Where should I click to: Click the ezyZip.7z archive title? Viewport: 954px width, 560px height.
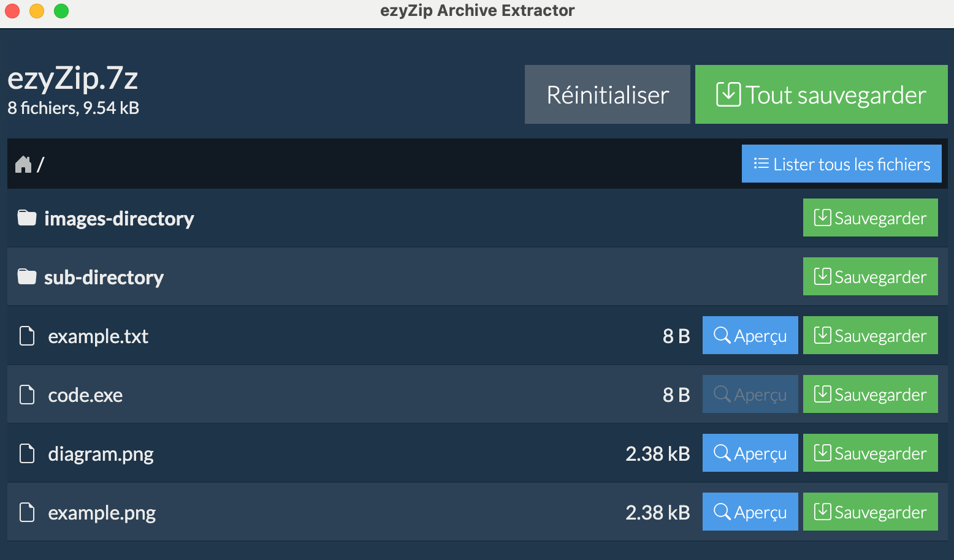(x=72, y=78)
